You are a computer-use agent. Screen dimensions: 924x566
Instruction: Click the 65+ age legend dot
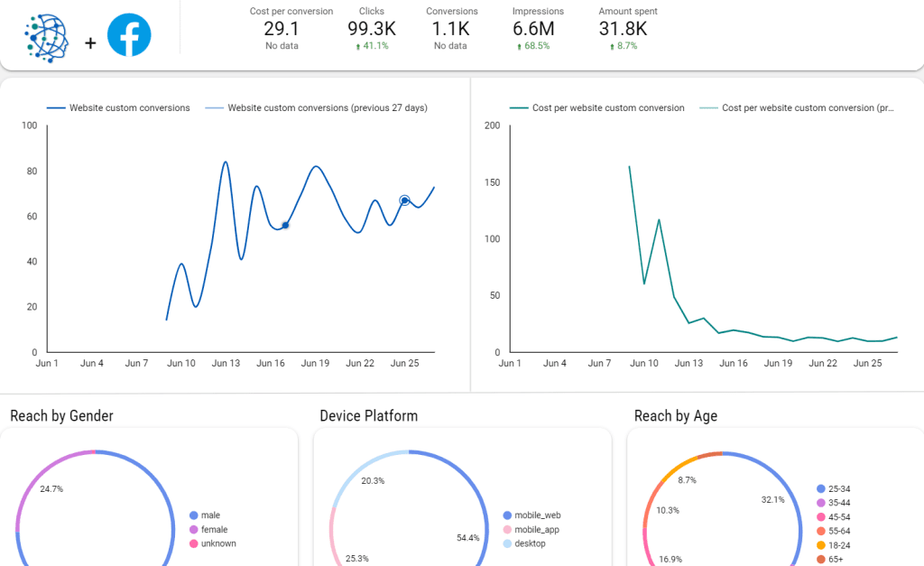tap(821, 560)
